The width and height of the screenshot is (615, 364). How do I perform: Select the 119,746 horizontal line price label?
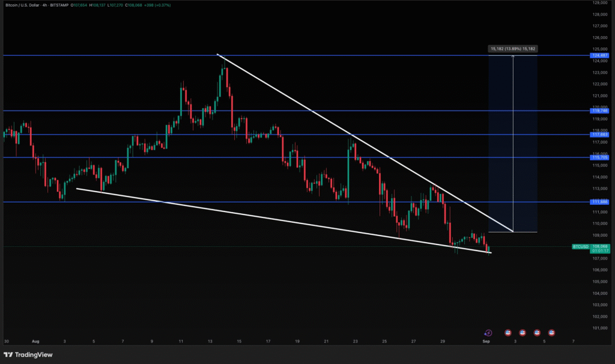[600, 111]
